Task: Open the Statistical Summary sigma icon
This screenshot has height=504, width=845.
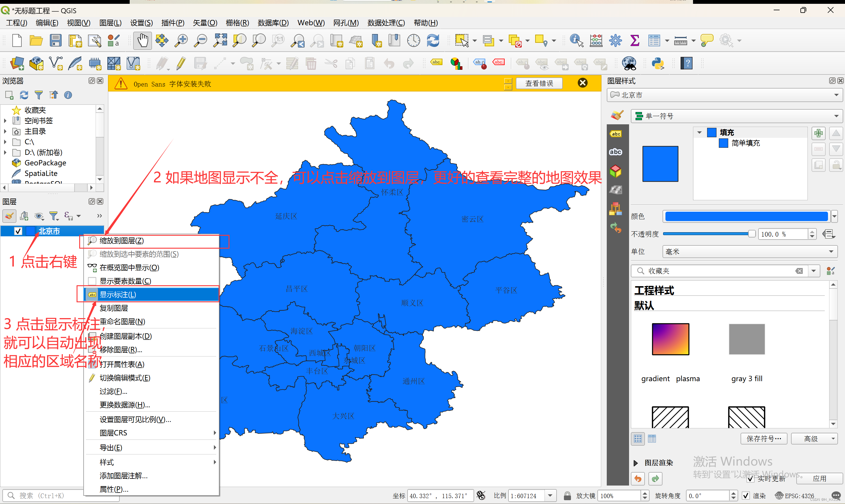Action: (x=634, y=41)
